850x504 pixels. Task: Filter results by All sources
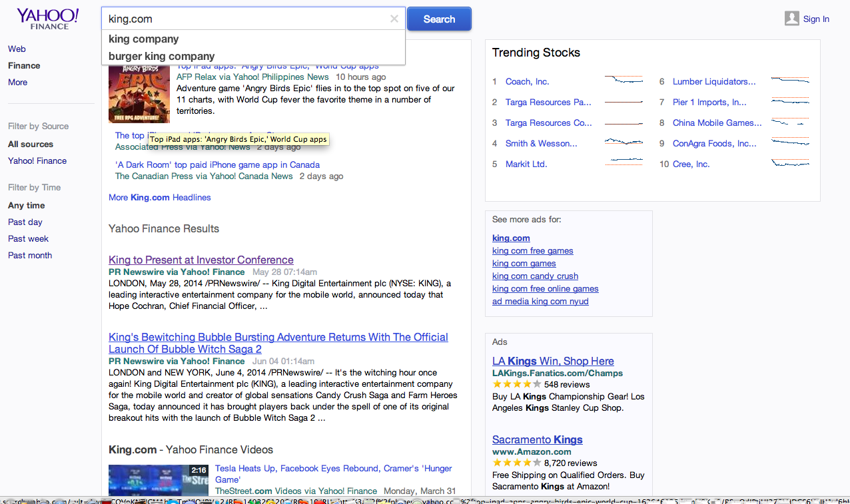(x=31, y=144)
